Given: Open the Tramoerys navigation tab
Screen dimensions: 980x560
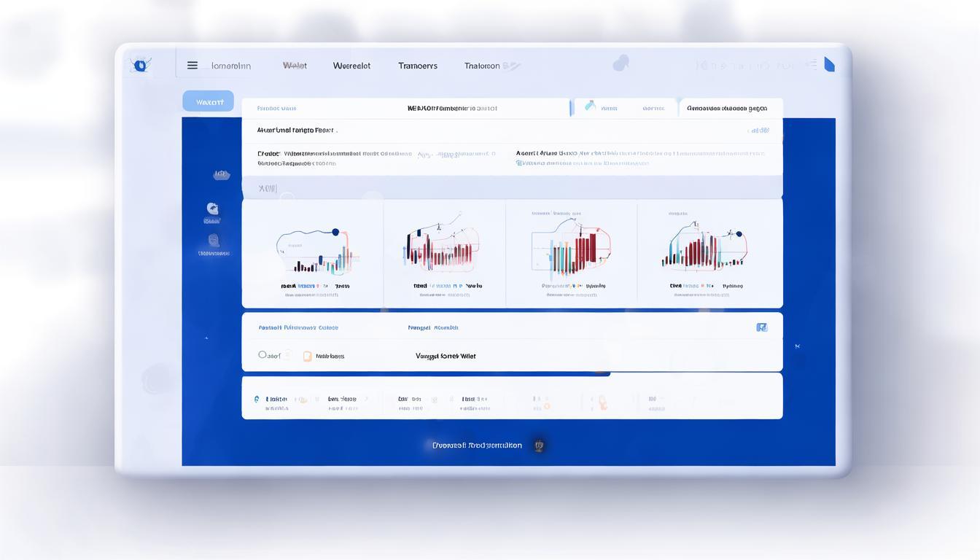Looking at the screenshot, I should pos(418,66).
